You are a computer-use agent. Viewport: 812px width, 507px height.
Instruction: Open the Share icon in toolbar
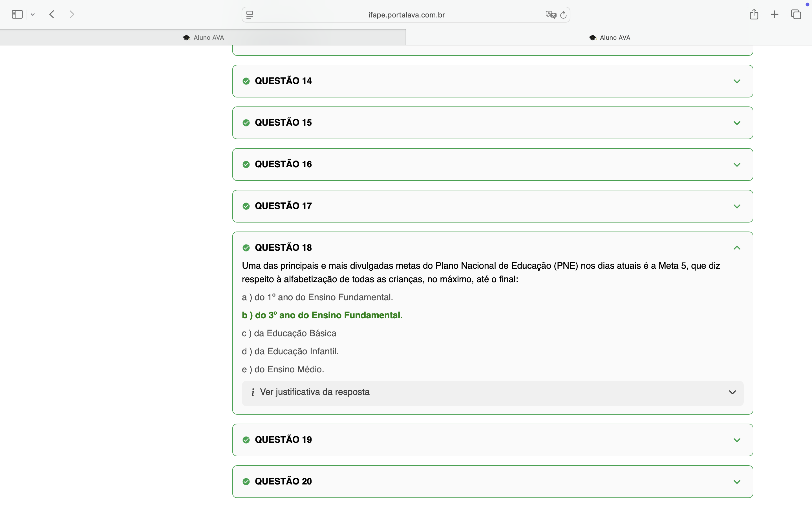pos(754,14)
